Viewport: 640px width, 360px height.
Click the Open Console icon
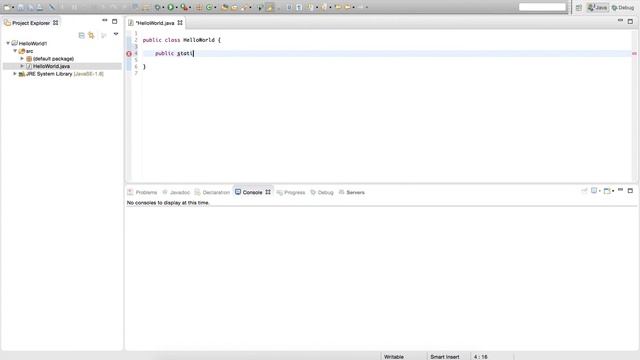coord(607,191)
